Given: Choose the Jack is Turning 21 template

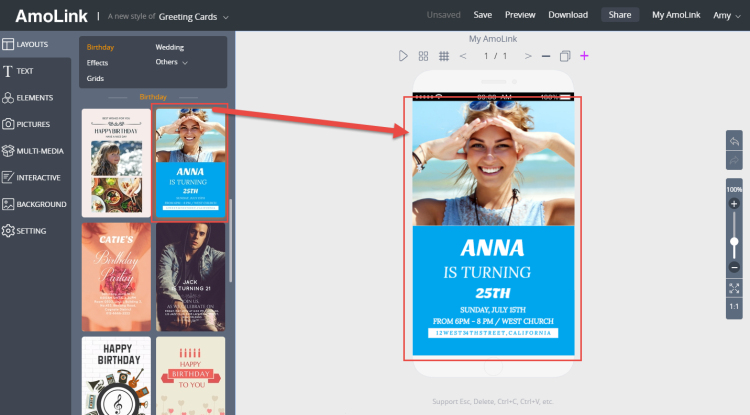Looking at the screenshot, I should pyautogui.click(x=190, y=277).
